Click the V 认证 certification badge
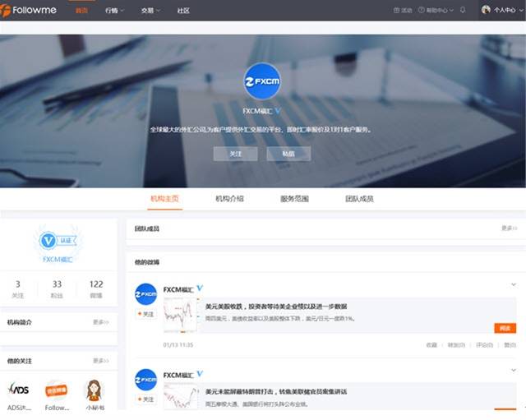The height and width of the screenshot is (420, 526). tap(58, 241)
